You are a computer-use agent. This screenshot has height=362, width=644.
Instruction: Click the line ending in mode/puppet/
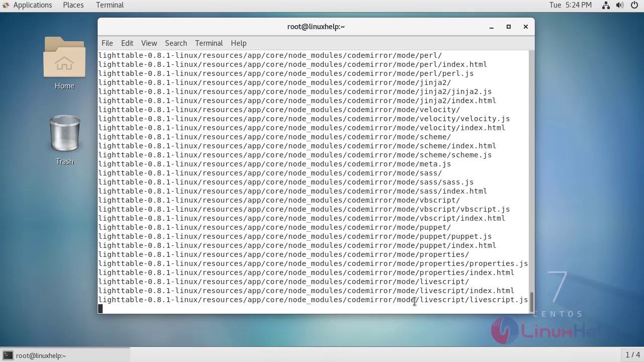coord(275,227)
